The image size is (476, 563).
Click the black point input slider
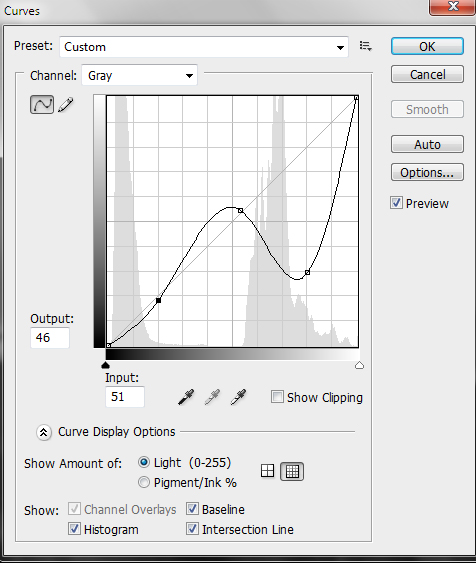click(x=105, y=365)
